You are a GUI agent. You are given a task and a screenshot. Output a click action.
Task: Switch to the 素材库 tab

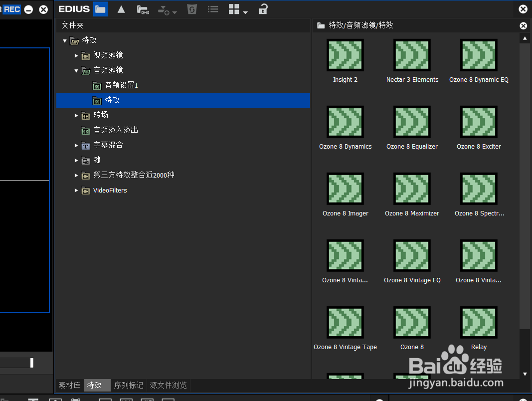click(69, 386)
